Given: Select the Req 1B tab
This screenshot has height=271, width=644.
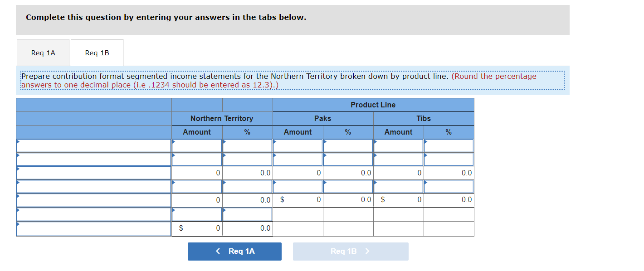Looking at the screenshot, I should pos(97,53).
